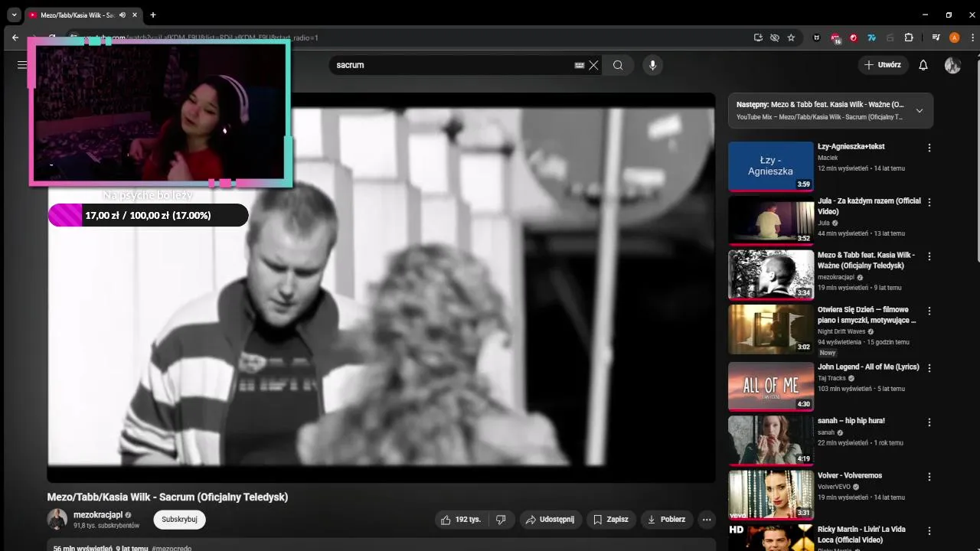Screen dimensions: 980x551
Task: Open a new browser tab
Action: [153, 15]
